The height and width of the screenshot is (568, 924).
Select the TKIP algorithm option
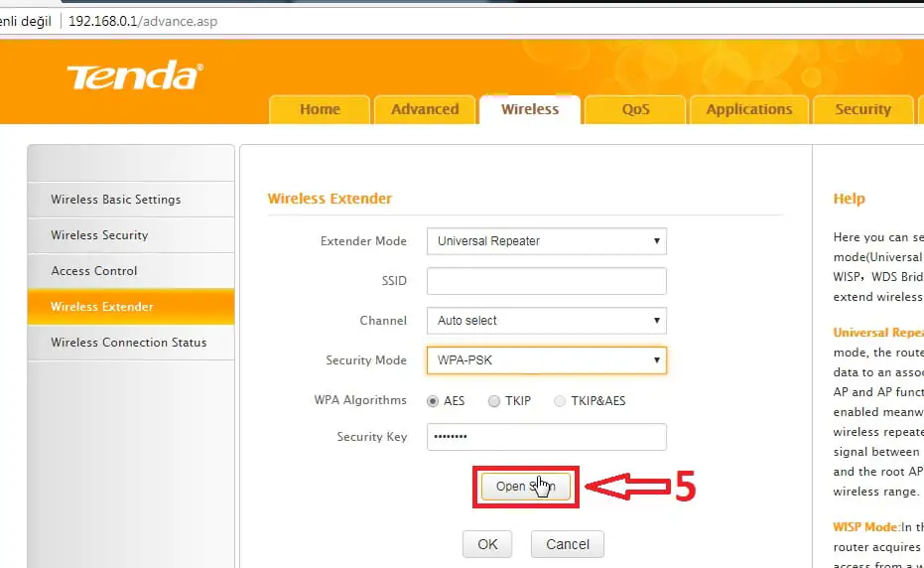(x=494, y=401)
